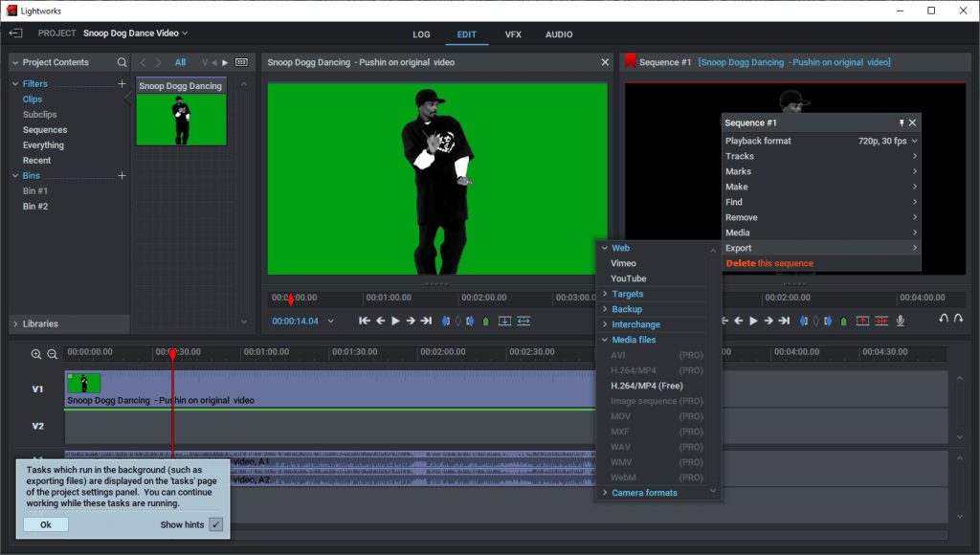Undo last edit in sequence viewer
The width and height of the screenshot is (980, 555).
pos(943,318)
